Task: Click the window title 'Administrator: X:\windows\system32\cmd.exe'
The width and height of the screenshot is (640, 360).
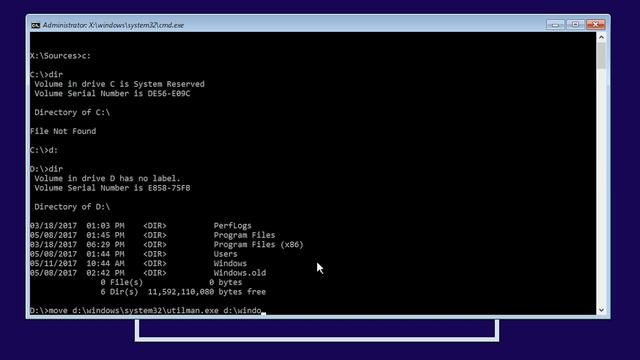Action: [x=113, y=25]
